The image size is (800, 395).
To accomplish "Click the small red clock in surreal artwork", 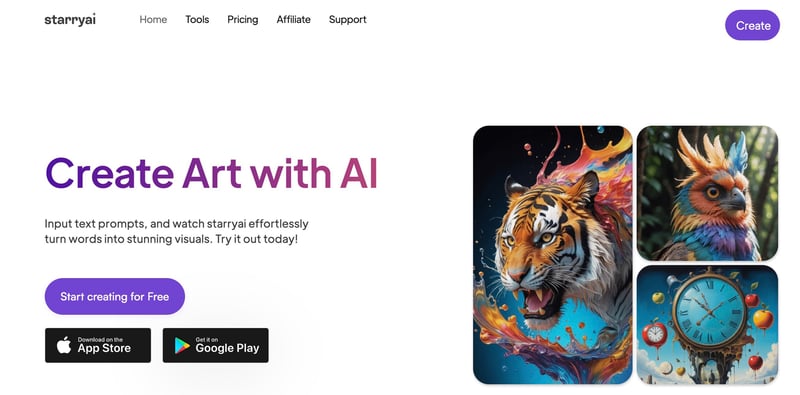I will click(655, 334).
